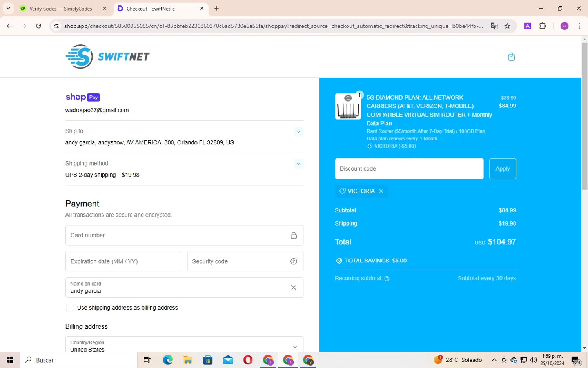Click the Apply discount button
Viewport: 588px width, 368px height.
tap(503, 169)
